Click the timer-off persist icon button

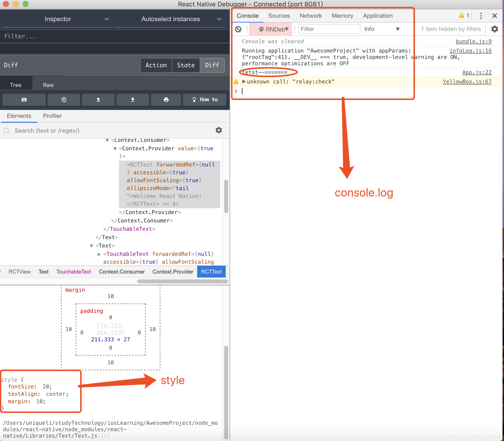click(x=64, y=100)
